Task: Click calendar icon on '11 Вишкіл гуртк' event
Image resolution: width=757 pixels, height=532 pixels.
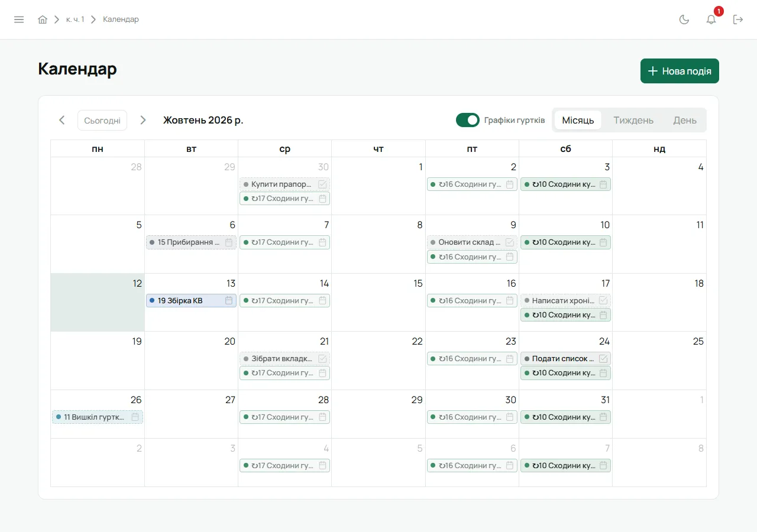Action: coord(135,417)
